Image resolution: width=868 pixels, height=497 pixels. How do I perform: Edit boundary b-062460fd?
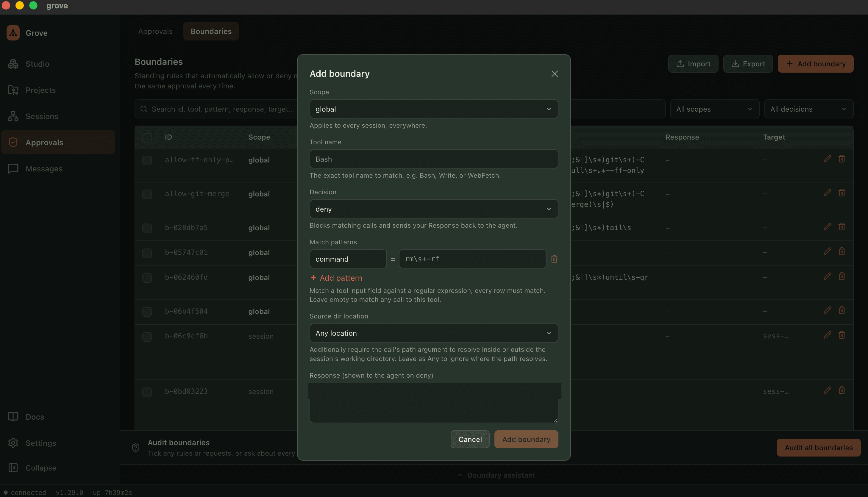pyautogui.click(x=828, y=276)
